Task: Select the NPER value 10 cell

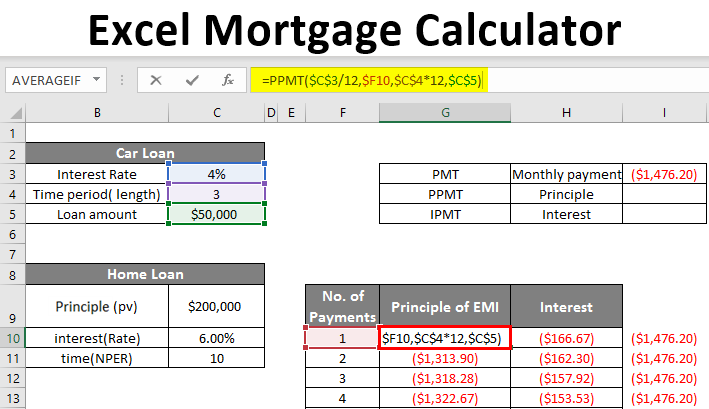Action: 217,358
